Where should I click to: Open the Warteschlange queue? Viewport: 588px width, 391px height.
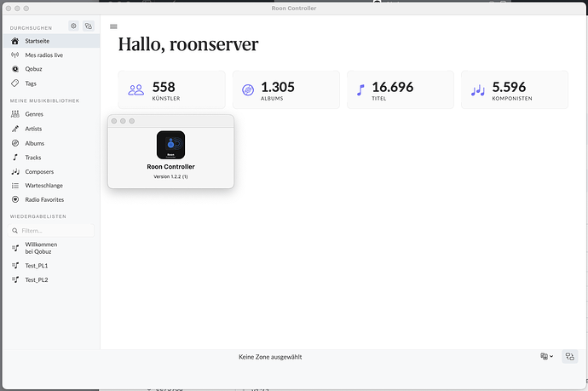(x=43, y=186)
